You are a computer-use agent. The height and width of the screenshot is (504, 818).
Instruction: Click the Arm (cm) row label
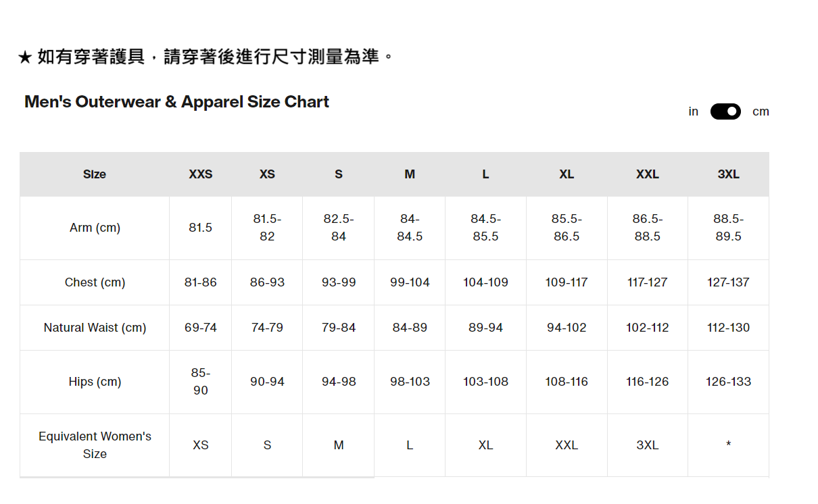tap(95, 228)
